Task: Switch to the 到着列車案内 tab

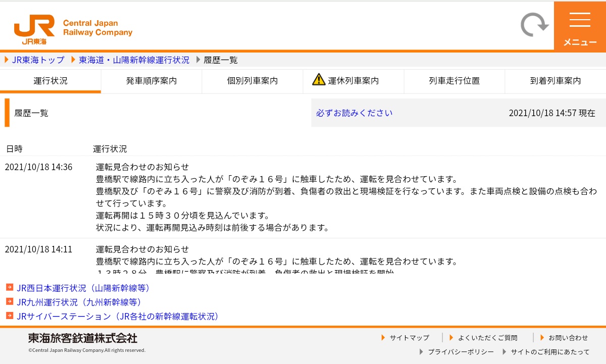Action: tap(555, 81)
